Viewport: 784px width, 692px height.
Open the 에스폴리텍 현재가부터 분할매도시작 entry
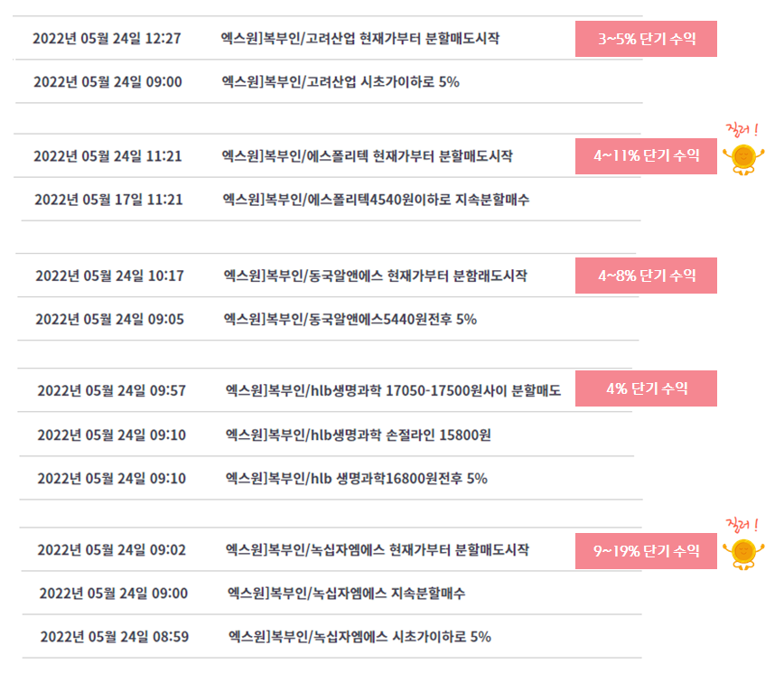(368, 156)
